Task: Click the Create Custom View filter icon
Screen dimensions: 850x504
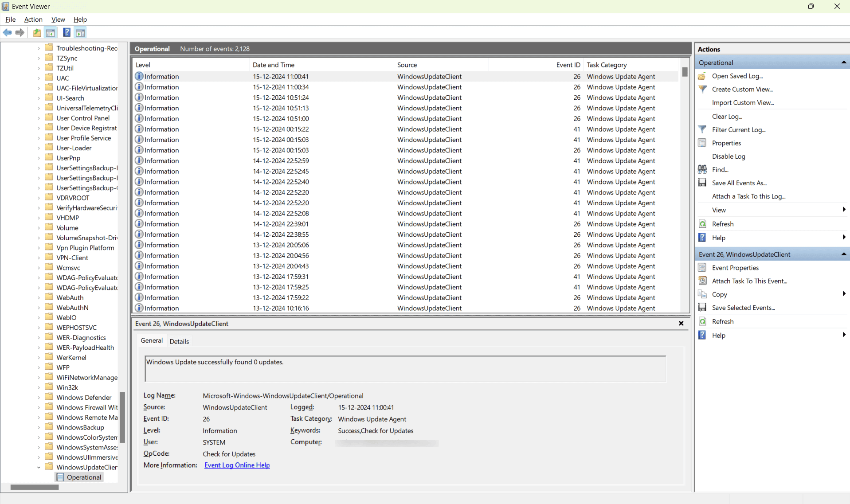Action: pyautogui.click(x=703, y=89)
